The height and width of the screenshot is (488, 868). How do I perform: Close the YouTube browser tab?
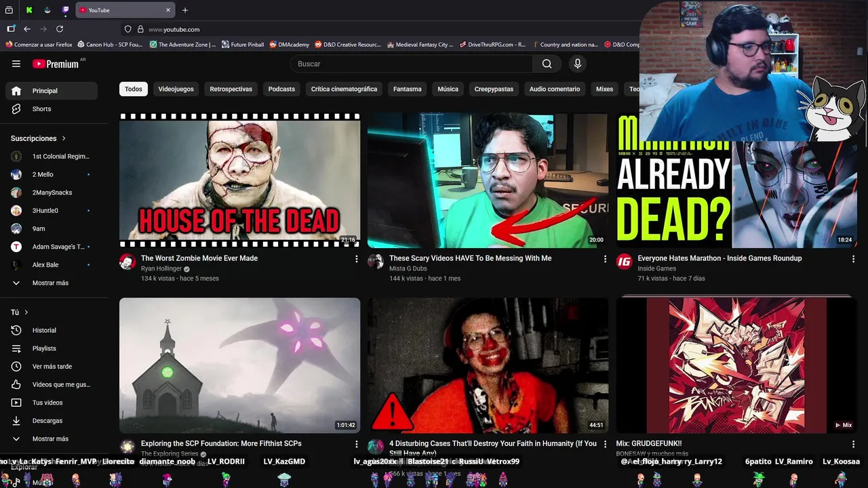(x=168, y=10)
